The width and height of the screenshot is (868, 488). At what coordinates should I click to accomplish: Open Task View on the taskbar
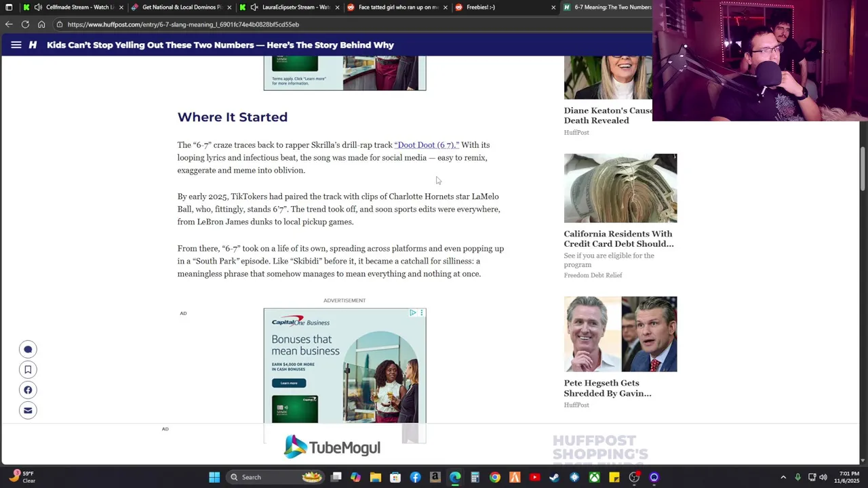click(336, 477)
